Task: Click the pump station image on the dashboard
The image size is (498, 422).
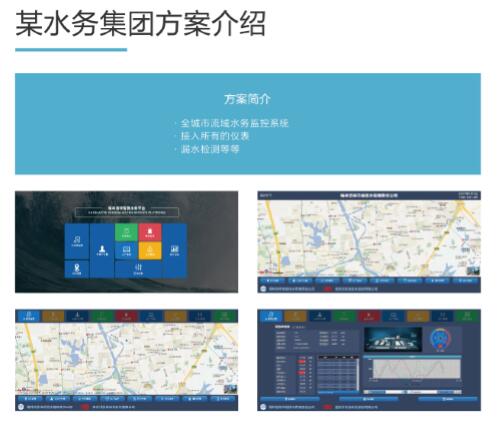Action: click(x=393, y=339)
